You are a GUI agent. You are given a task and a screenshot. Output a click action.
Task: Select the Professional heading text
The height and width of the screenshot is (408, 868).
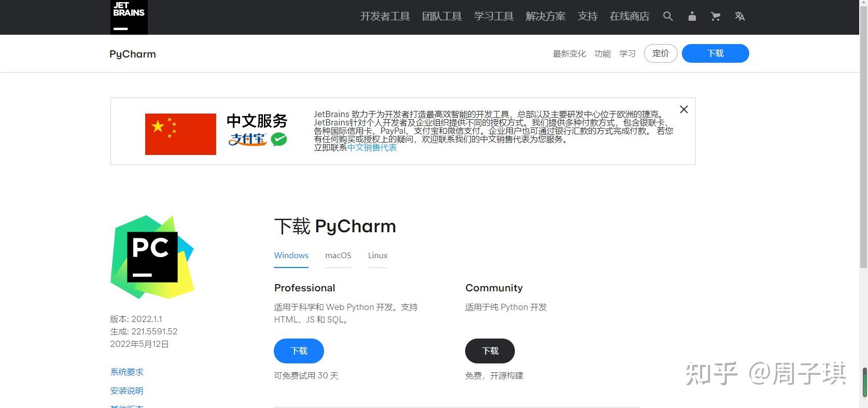(305, 288)
